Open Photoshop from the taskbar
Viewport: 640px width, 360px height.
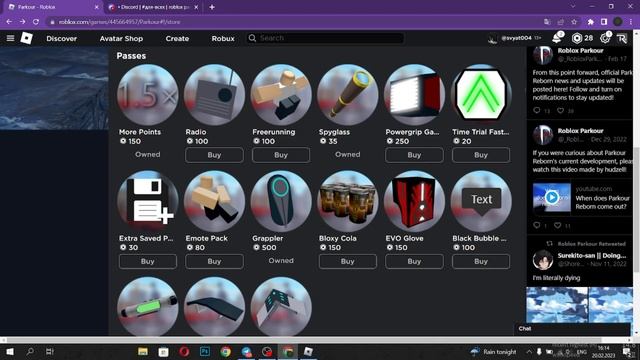[x=205, y=351]
